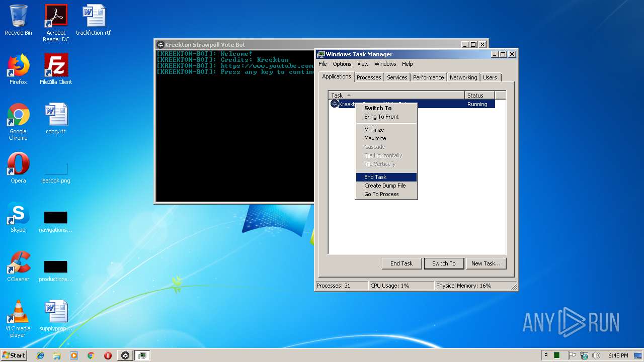The width and height of the screenshot is (644, 362).
Task: Launch Opera from the desktop shortcut
Action: (x=18, y=168)
